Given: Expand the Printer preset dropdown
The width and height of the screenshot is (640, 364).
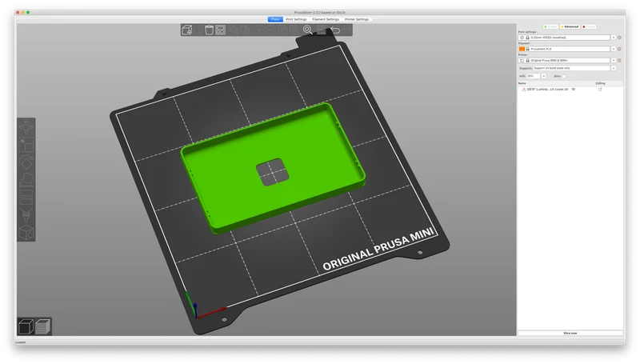Looking at the screenshot, I should point(613,60).
